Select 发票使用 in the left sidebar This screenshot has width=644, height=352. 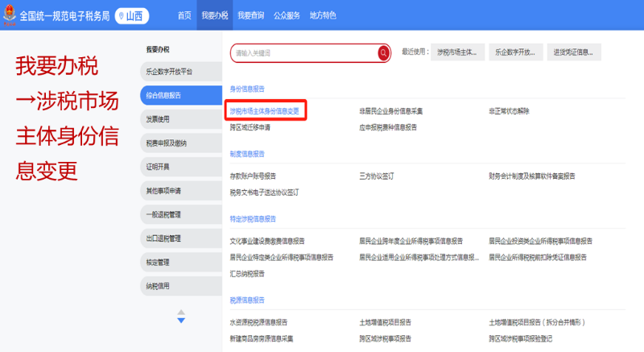[159, 119]
